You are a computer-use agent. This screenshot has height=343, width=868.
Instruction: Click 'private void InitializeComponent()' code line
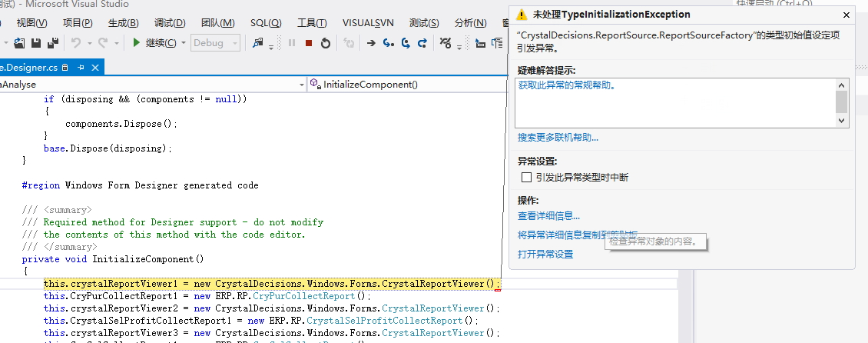click(x=113, y=258)
